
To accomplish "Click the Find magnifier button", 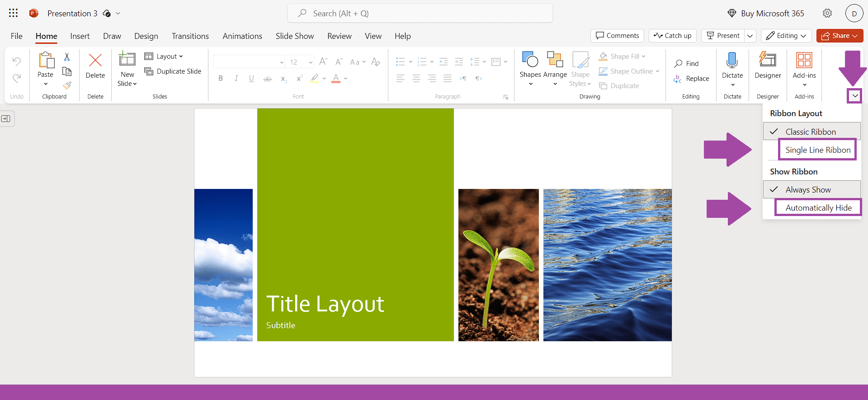I will coord(686,64).
